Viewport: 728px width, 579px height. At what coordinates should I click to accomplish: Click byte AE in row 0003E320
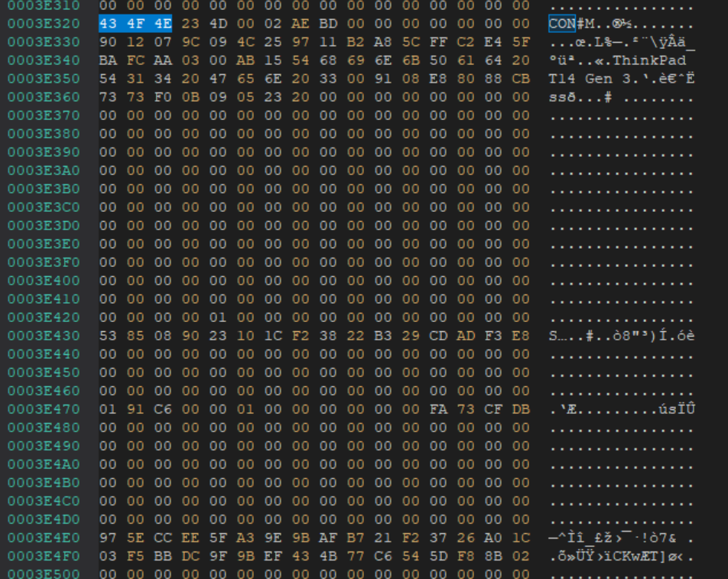301,24
